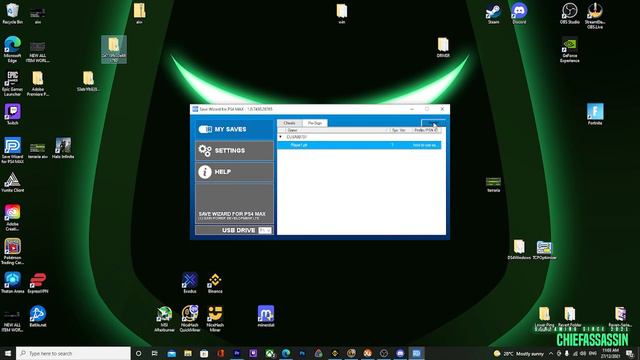Switch to the Re-Sign tab

(315, 123)
